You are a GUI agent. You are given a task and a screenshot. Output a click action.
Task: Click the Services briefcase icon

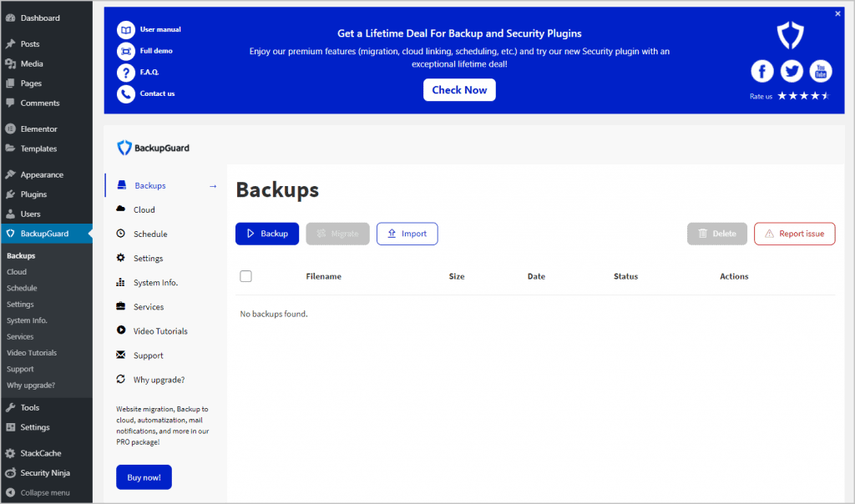[x=121, y=306]
